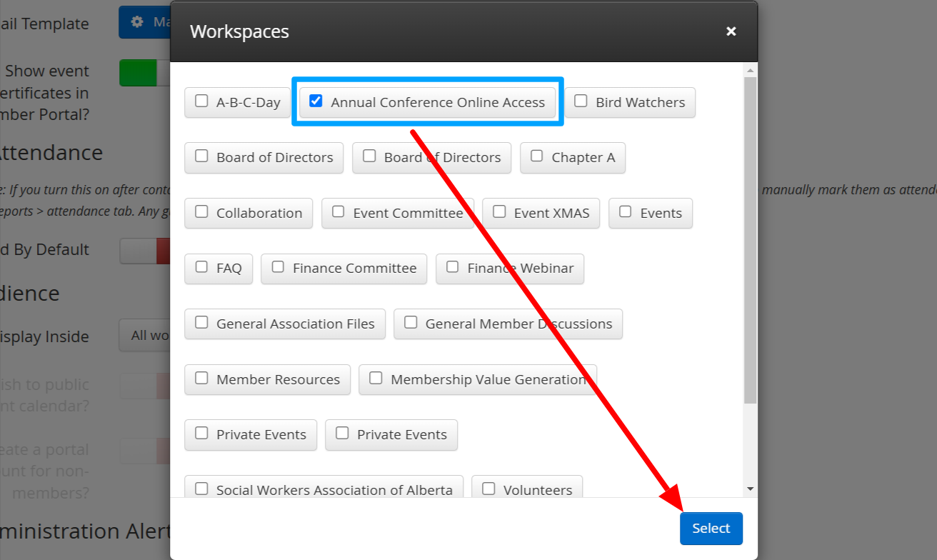Check General Member Discussions workspace

(411, 323)
